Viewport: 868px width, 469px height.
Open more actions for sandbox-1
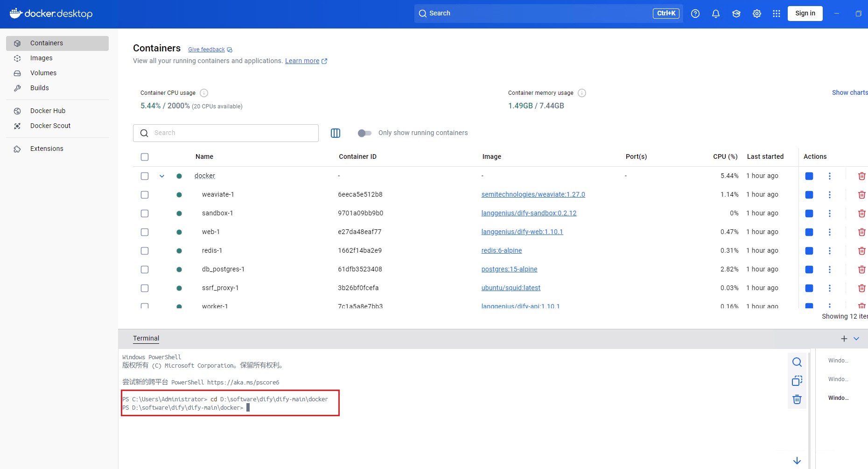point(830,213)
